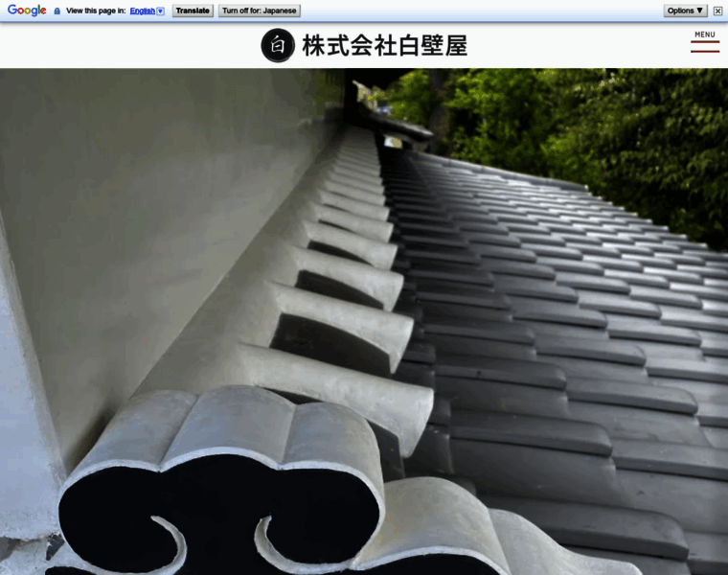The image size is (728, 575).
Task: Open the Options dropdown menu
Action: pyautogui.click(x=685, y=11)
